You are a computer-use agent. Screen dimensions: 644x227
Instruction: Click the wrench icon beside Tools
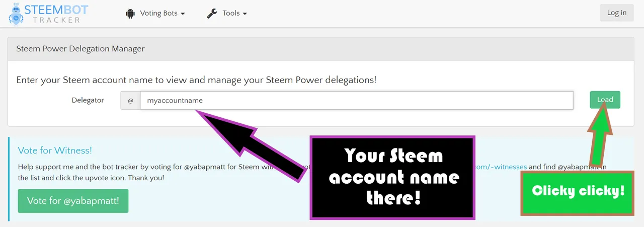tap(212, 14)
